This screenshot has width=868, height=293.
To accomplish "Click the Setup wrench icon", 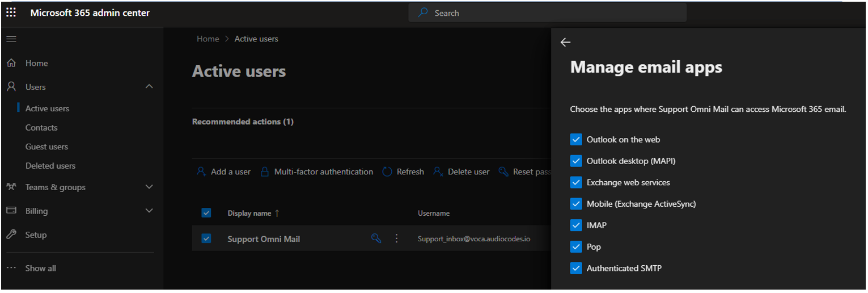I will (11, 235).
